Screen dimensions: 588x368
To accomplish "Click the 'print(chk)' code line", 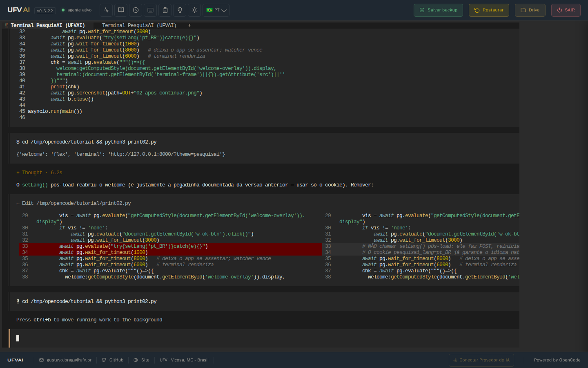I will (65, 87).
